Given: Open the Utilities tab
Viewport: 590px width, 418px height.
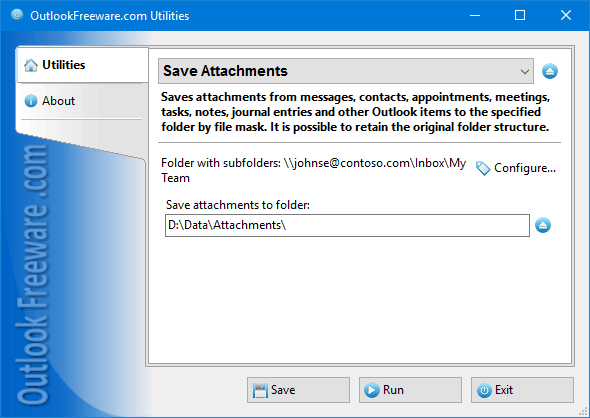Looking at the screenshot, I should (82, 65).
